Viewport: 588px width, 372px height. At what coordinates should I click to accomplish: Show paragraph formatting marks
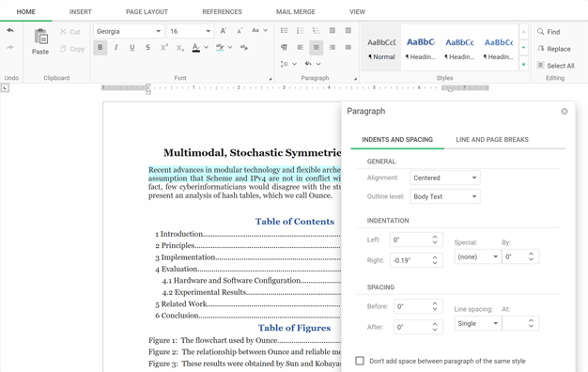[285, 48]
